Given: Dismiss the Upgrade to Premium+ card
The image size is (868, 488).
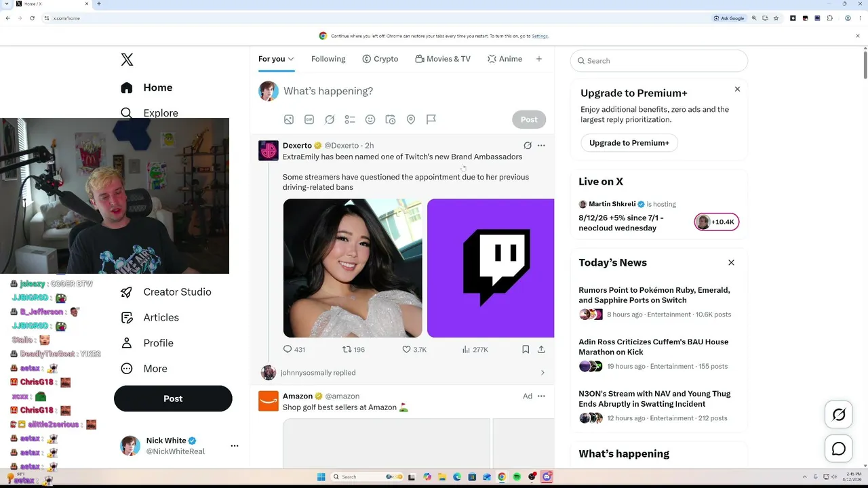Looking at the screenshot, I should coord(738,89).
